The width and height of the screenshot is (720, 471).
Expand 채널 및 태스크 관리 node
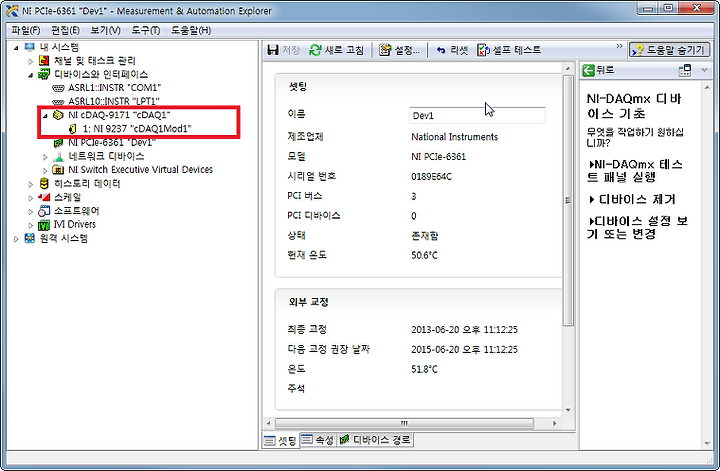(x=30, y=61)
